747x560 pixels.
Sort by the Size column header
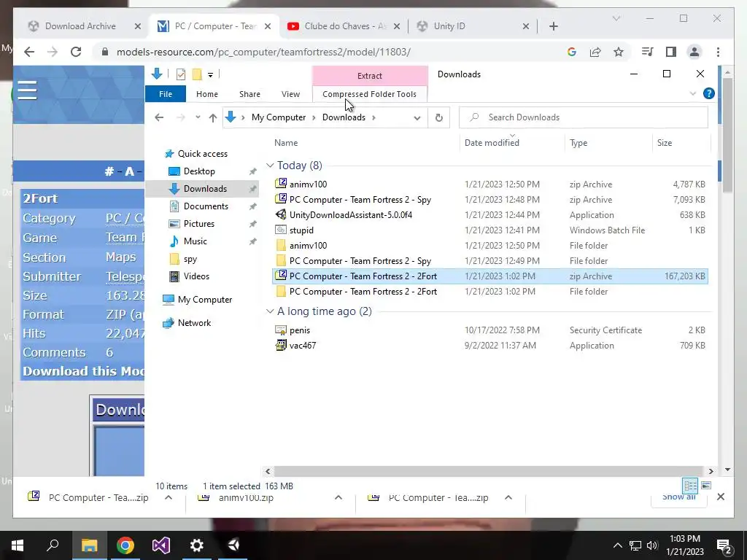click(665, 143)
